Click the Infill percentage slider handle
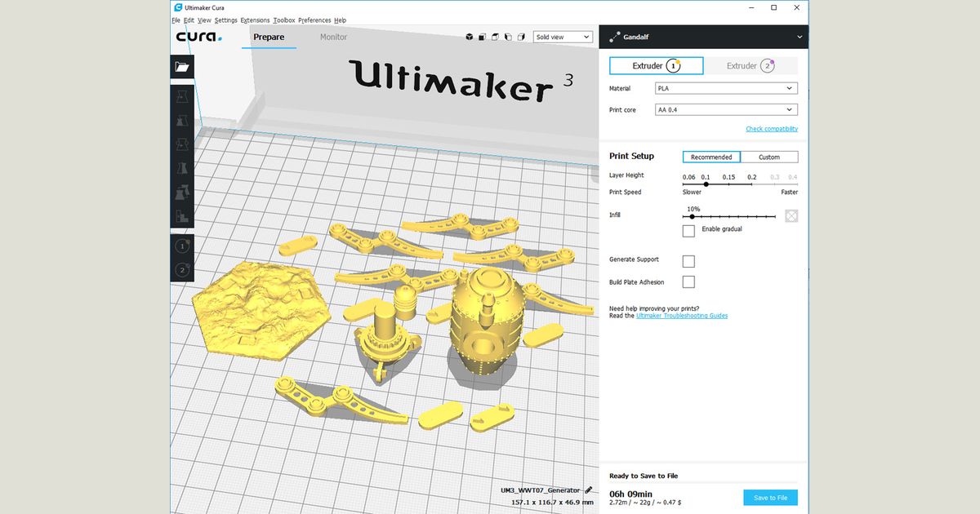The height and width of the screenshot is (514, 980). coord(693,216)
